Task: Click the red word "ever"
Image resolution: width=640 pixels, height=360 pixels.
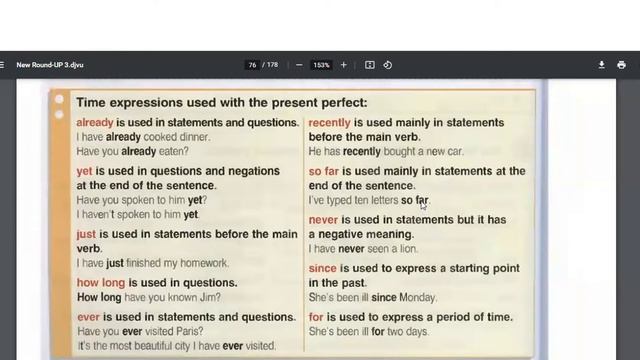Action: click(x=88, y=317)
